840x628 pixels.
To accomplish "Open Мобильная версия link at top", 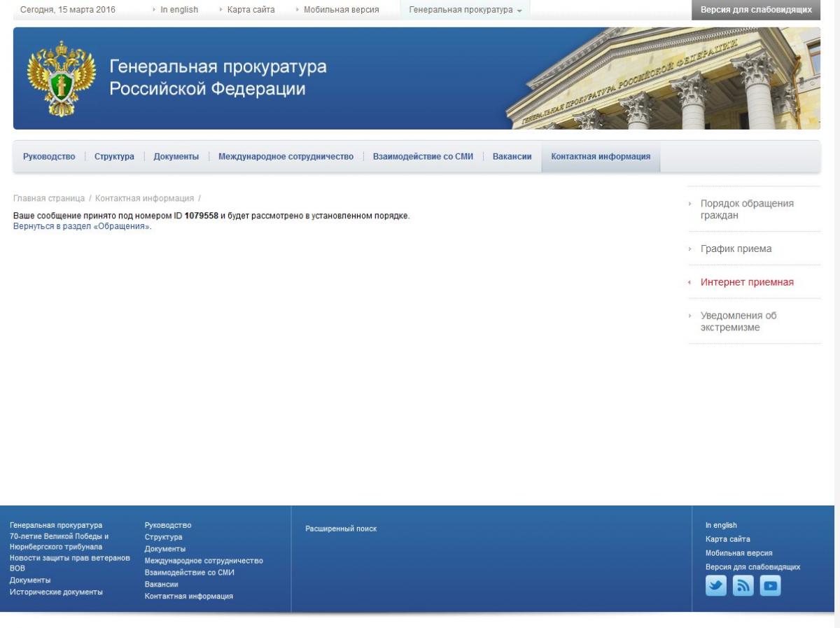I will [342, 10].
